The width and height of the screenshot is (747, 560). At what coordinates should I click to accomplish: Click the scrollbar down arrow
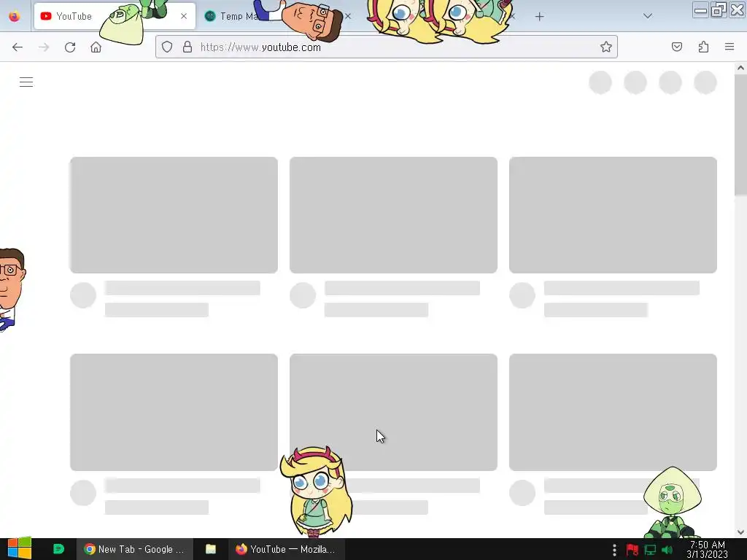pos(740,532)
